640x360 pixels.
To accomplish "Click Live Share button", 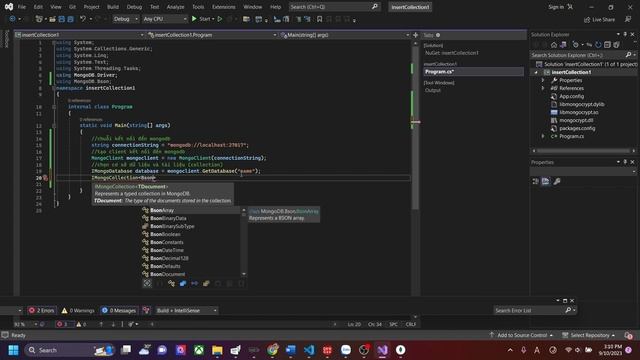I will (599, 19).
